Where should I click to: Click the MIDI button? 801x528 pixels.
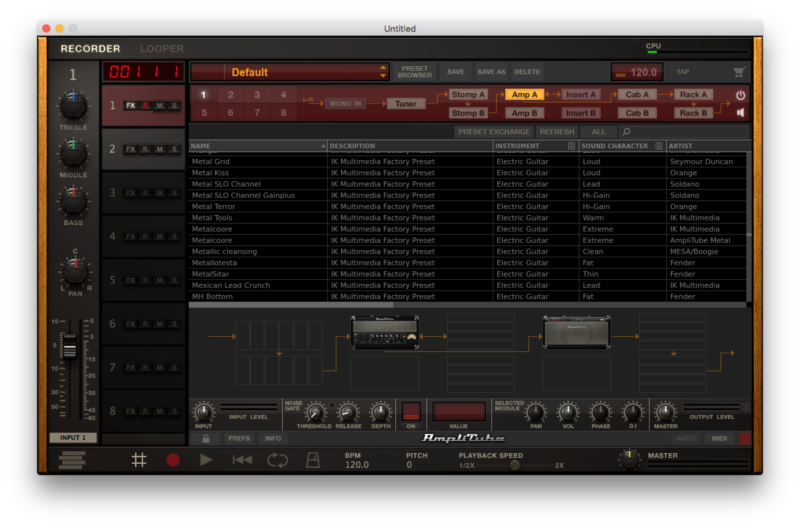pyautogui.click(x=719, y=439)
